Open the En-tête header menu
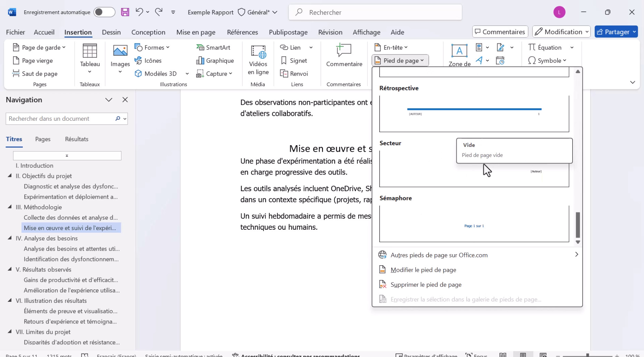Screen dimensions: 644x357 (391, 47)
